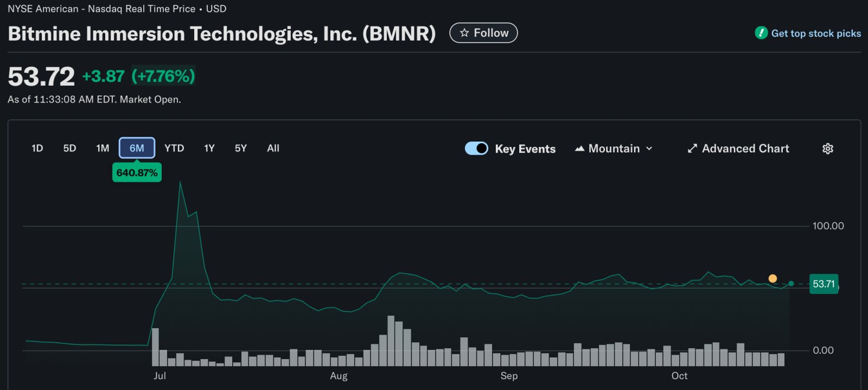Switch chart to 1Y range
Image resolution: width=868 pixels, height=390 pixels.
coord(209,148)
